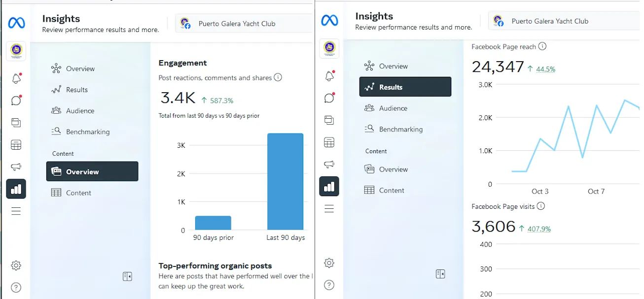Expand the hamburger menu in sidebar
The image size is (644, 299).
click(16, 211)
